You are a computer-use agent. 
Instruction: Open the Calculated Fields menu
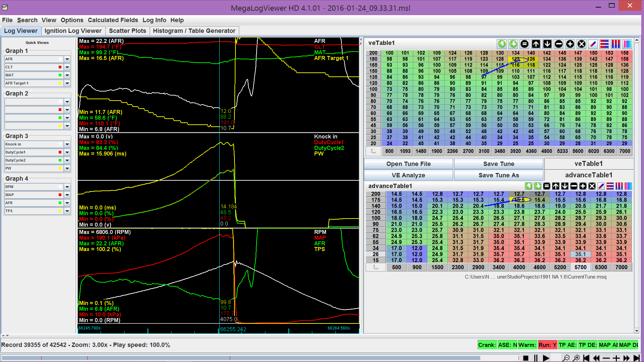113,20
